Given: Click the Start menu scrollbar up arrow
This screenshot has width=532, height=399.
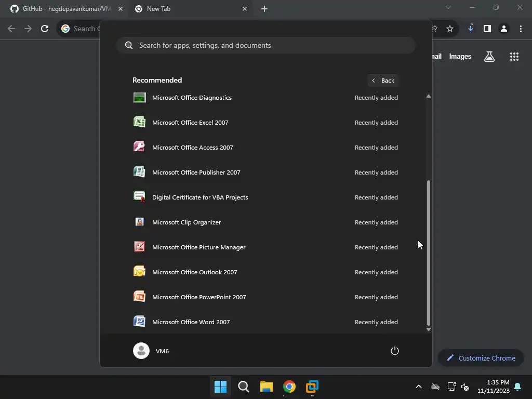Looking at the screenshot, I should [x=429, y=96].
